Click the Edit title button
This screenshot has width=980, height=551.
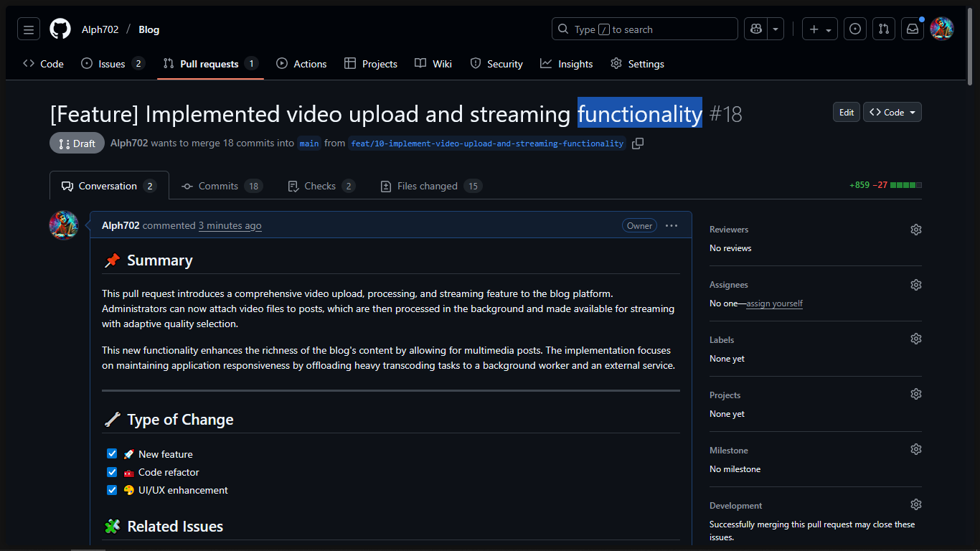click(847, 113)
